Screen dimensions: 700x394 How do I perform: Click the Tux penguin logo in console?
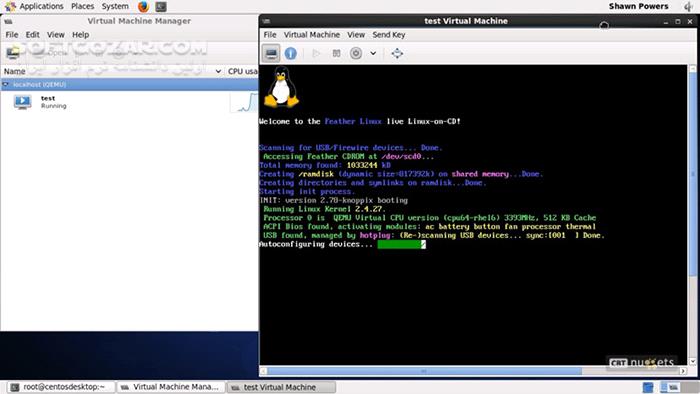(281, 87)
